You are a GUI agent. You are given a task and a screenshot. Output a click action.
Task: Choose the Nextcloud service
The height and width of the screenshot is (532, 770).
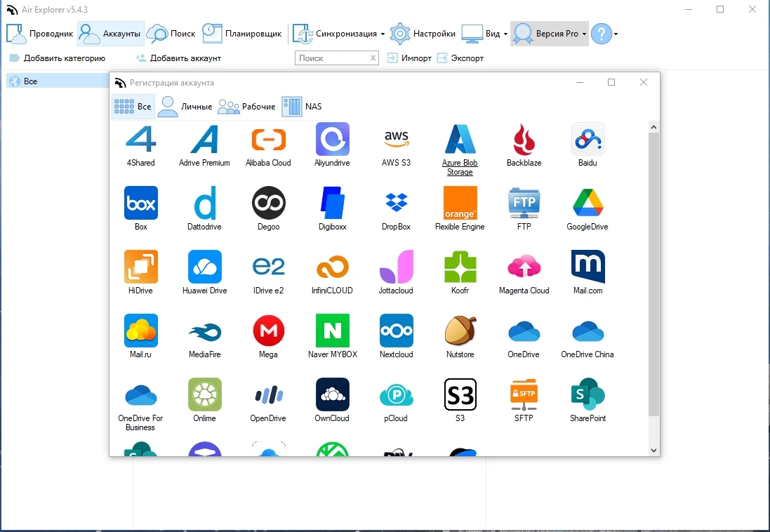pos(397,331)
